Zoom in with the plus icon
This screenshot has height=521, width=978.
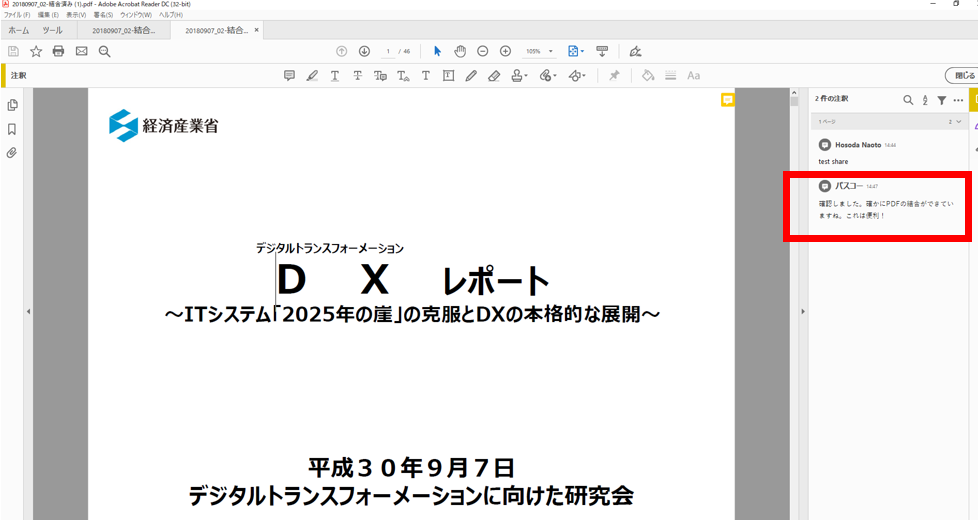506,51
